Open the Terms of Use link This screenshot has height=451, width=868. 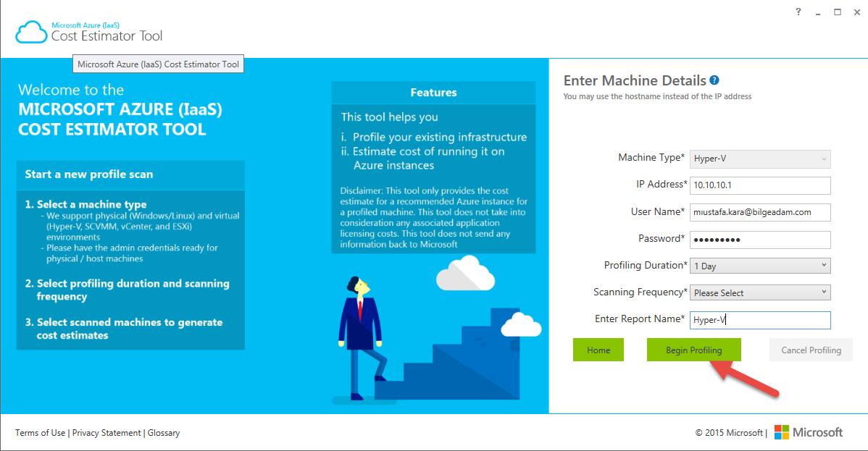click(x=40, y=433)
